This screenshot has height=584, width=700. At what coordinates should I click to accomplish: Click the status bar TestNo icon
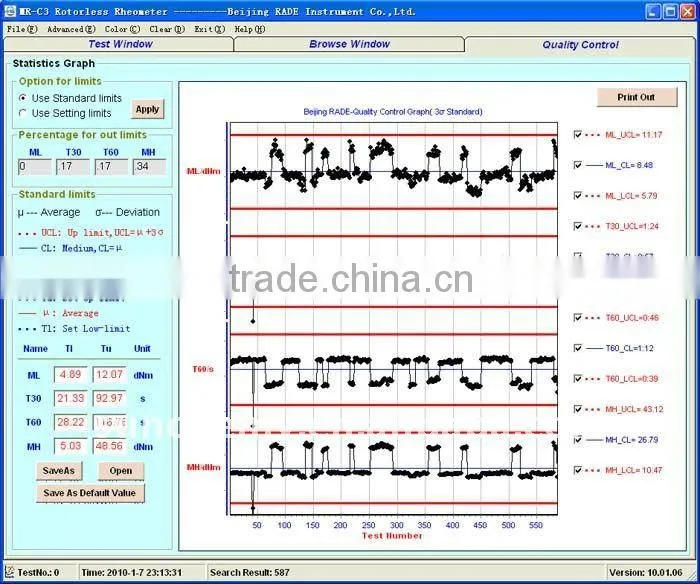click(x=9, y=572)
